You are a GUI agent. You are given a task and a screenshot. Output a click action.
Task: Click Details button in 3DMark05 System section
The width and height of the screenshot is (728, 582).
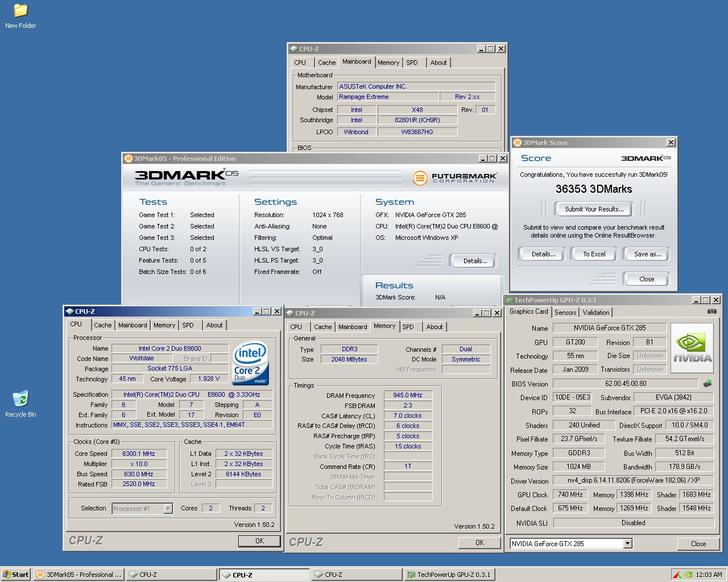coord(475,261)
